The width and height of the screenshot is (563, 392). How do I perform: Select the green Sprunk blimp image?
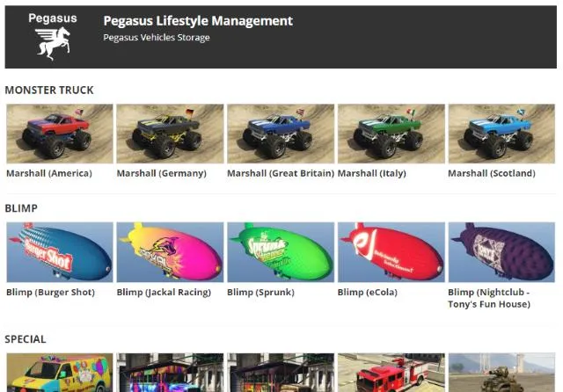[281, 252]
